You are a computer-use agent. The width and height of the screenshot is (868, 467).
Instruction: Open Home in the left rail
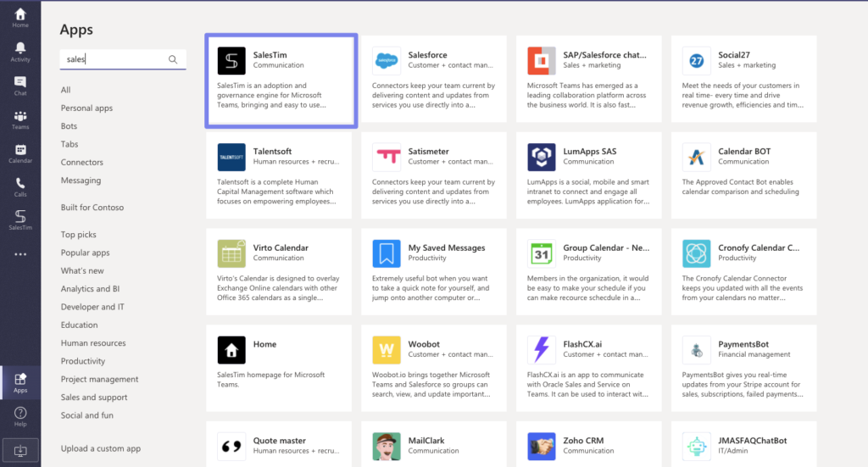(x=20, y=18)
